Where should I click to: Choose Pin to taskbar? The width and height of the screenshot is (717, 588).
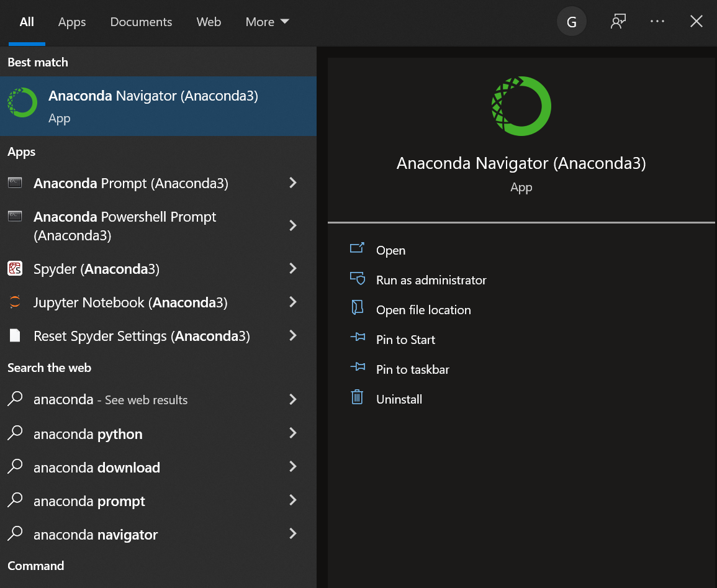point(412,369)
